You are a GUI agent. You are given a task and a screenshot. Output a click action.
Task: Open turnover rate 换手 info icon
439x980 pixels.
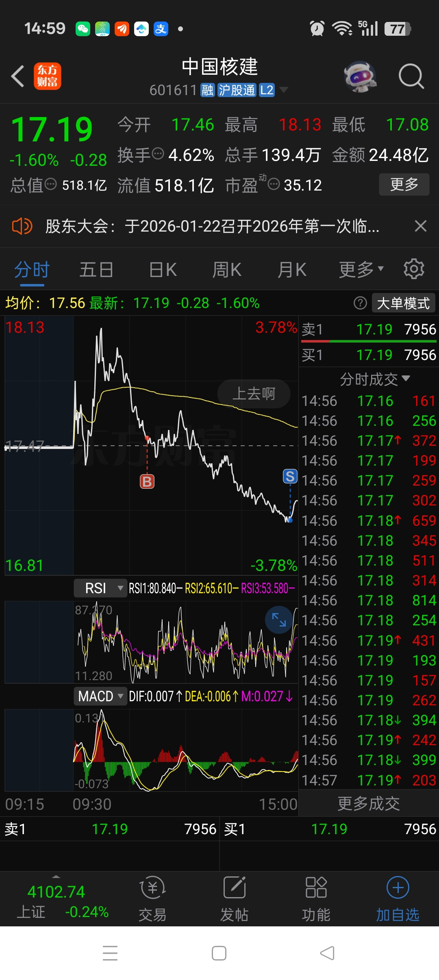click(x=158, y=154)
